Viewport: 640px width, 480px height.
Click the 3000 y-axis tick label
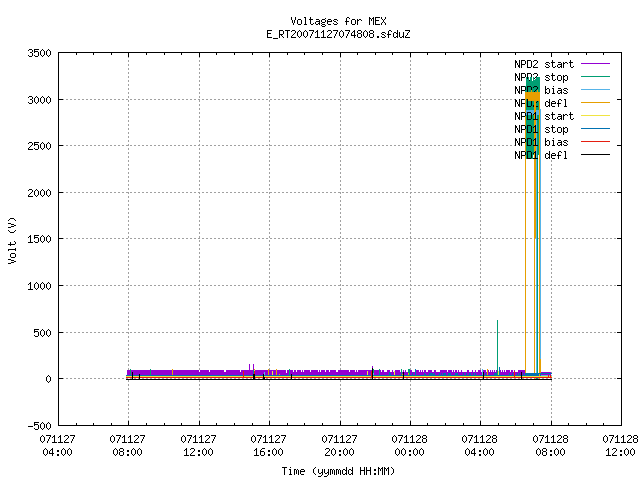[39, 100]
